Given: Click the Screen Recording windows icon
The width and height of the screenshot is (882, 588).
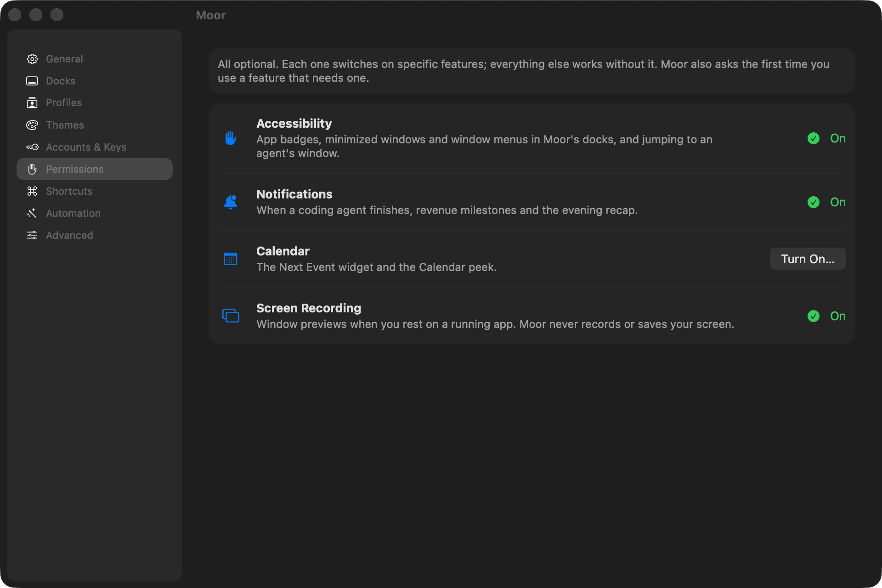Looking at the screenshot, I should 231,316.
